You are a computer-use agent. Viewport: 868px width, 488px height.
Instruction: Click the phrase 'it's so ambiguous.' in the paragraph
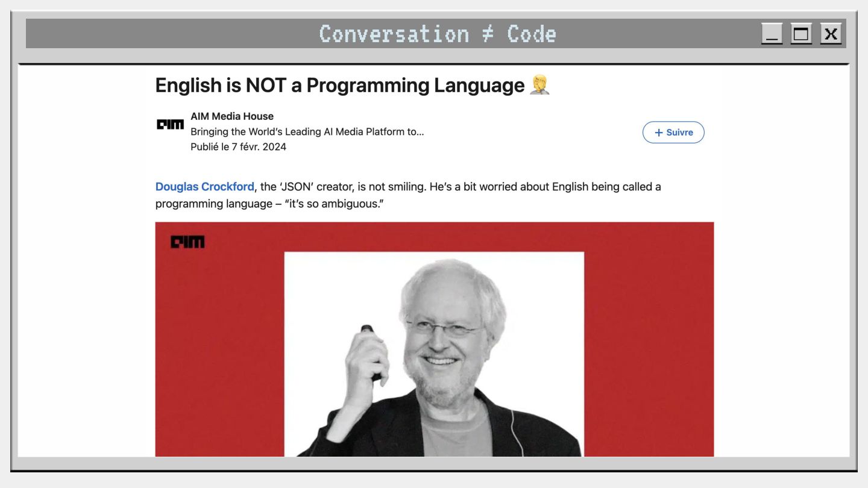[335, 204]
